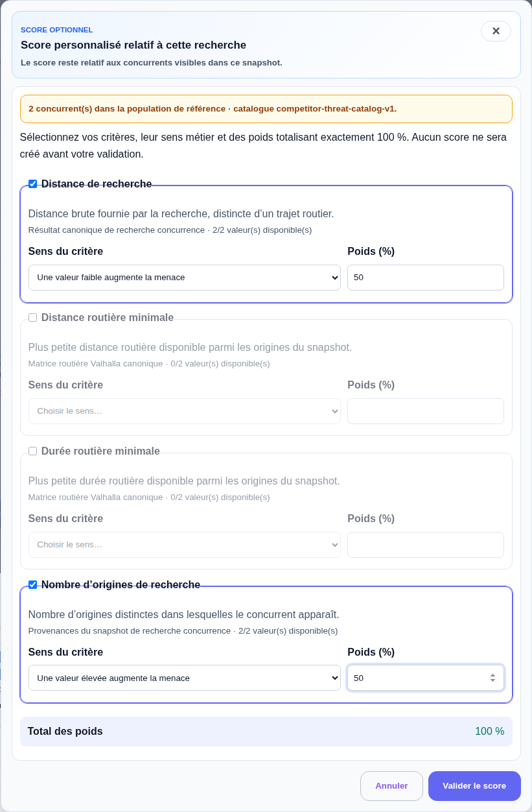Enable the Distance routière minimale checkbox
The width and height of the screenshot is (532, 812).
click(32, 318)
